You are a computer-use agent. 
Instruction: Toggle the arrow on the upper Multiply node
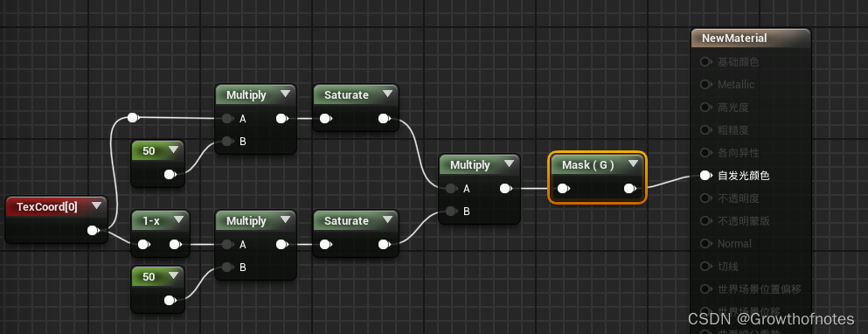(285, 94)
